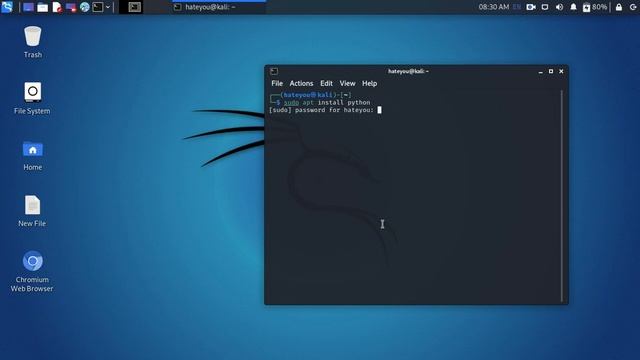Launch the text editor panel icon
The width and height of the screenshot is (640, 360).
tap(57, 7)
